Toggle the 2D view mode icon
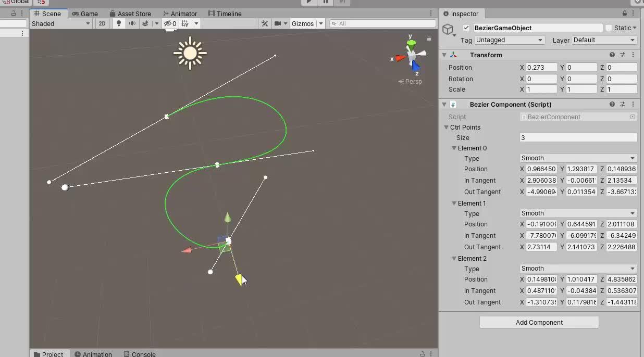This screenshot has height=357, width=644. pos(102,23)
